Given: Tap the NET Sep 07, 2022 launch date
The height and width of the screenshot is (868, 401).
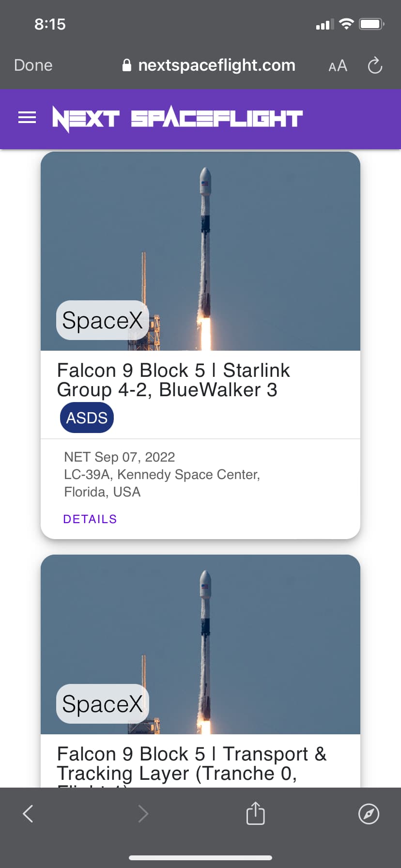Looking at the screenshot, I should (x=120, y=457).
